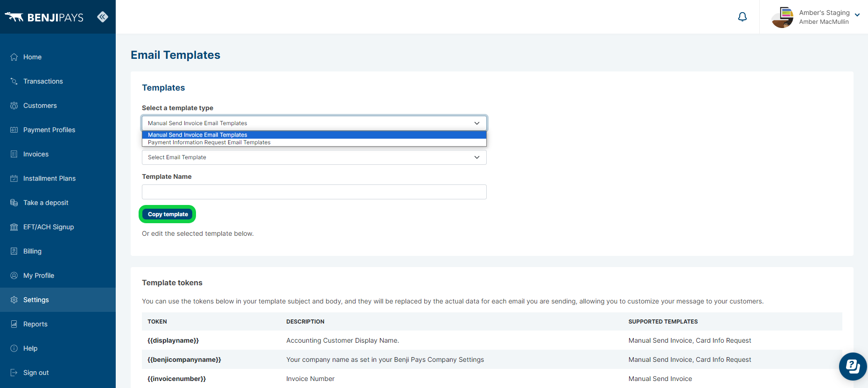Open Help menu item

tap(58, 348)
